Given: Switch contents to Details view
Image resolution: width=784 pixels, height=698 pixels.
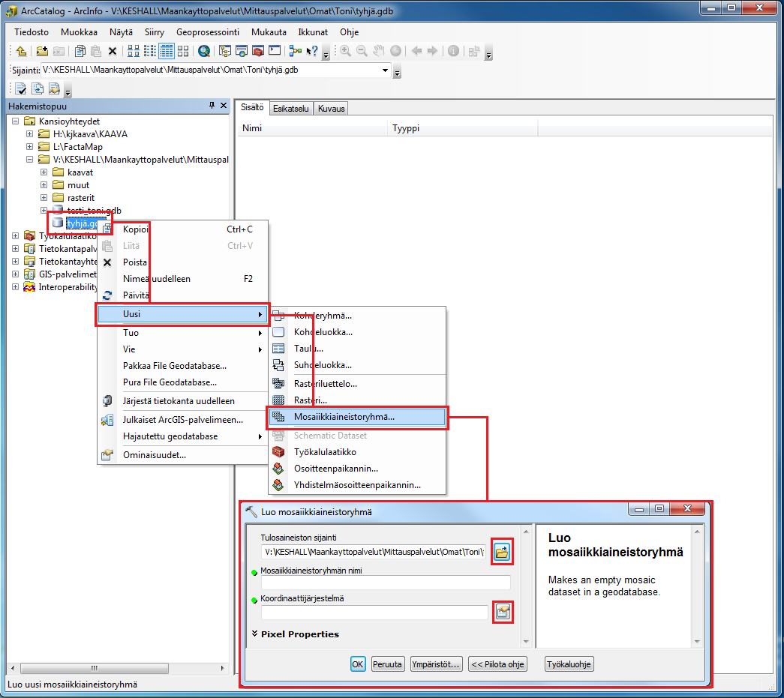Looking at the screenshot, I should [x=167, y=50].
